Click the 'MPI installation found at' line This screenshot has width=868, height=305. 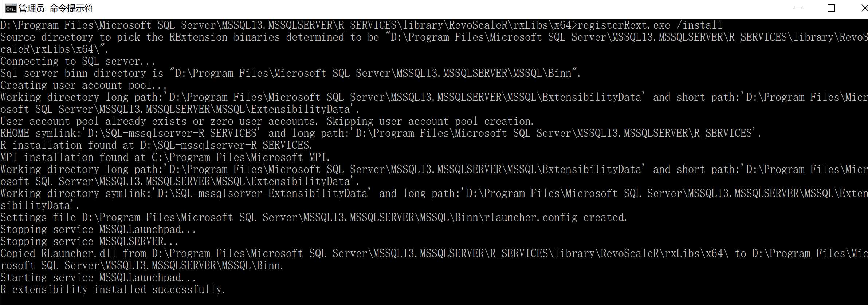(165, 157)
